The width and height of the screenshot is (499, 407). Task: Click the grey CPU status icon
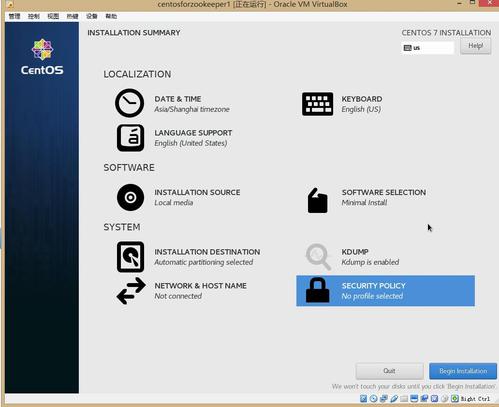[445, 398]
